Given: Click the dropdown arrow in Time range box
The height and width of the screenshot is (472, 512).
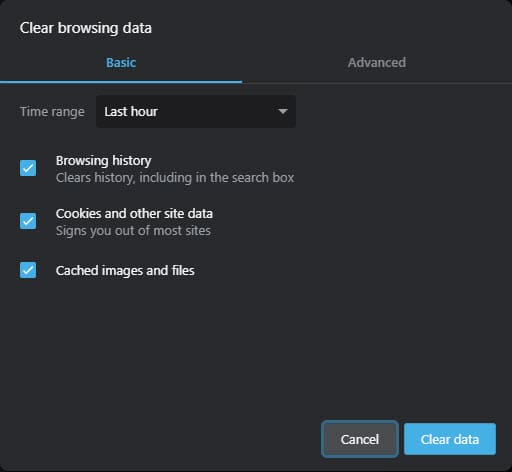Looking at the screenshot, I should (283, 111).
